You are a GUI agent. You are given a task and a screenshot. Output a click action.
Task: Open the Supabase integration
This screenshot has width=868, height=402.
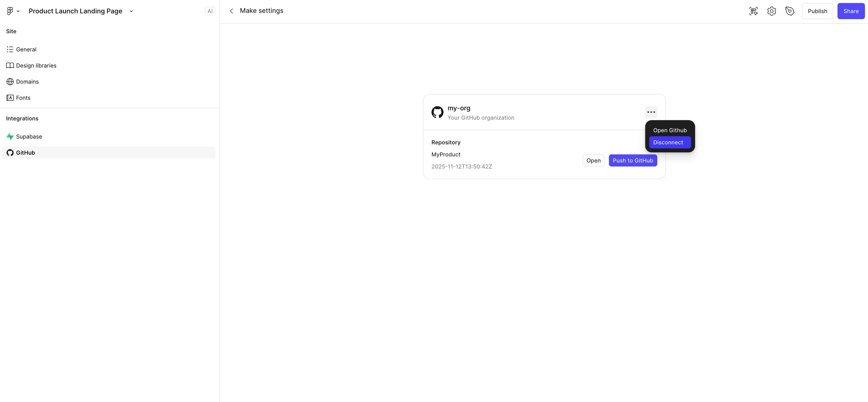(x=29, y=137)
